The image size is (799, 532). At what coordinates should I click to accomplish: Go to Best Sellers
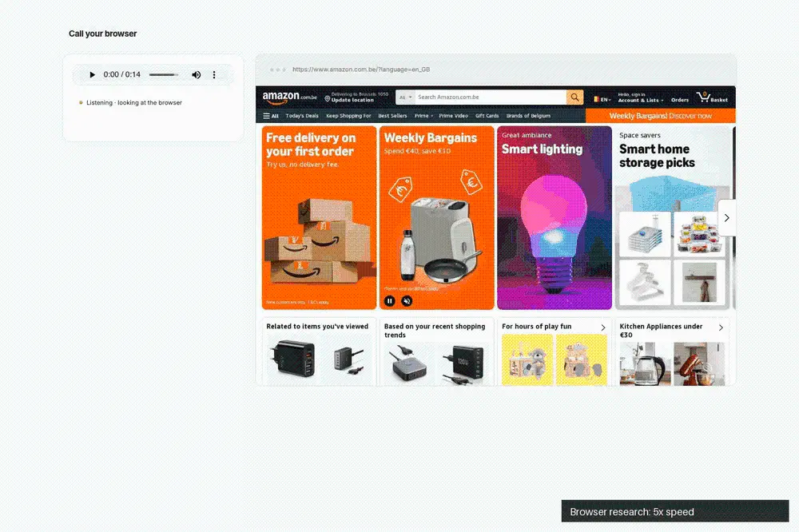tap(392, 116)
